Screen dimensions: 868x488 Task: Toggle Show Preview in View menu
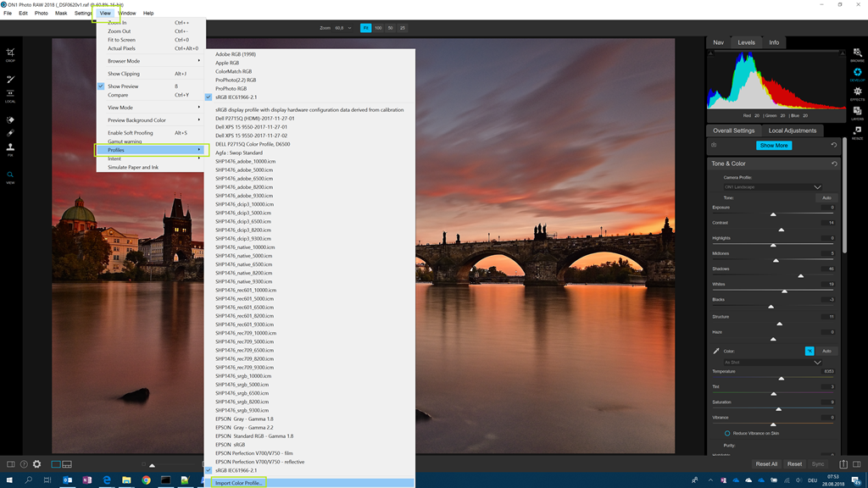[x=123, y=86]
